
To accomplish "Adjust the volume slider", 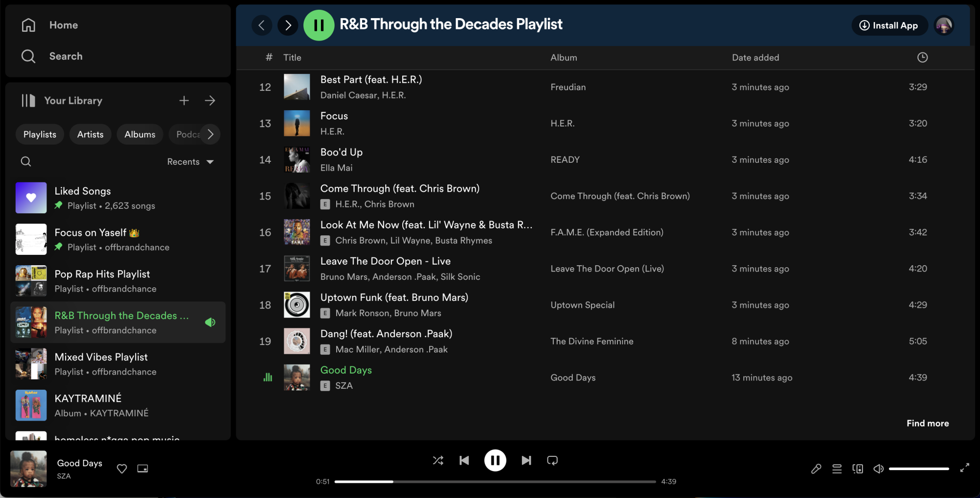I will tap(919, 469).
